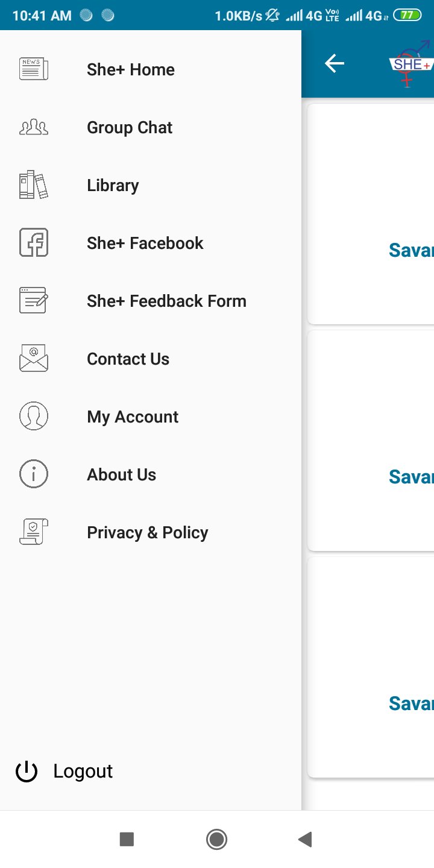Viewport: 434px width, 868px height.
Task: Tap the feedback form pencil icon
Action: pyautogui.click(x=34, y=301)
